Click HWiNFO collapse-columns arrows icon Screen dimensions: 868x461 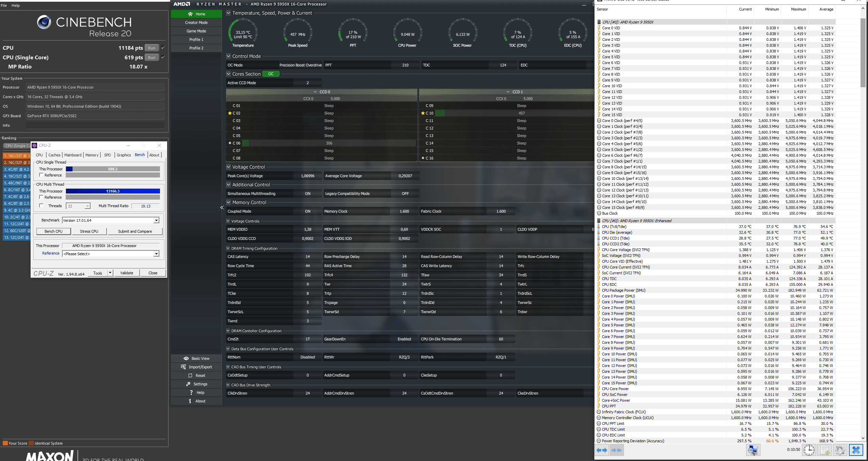click(616, 450)
